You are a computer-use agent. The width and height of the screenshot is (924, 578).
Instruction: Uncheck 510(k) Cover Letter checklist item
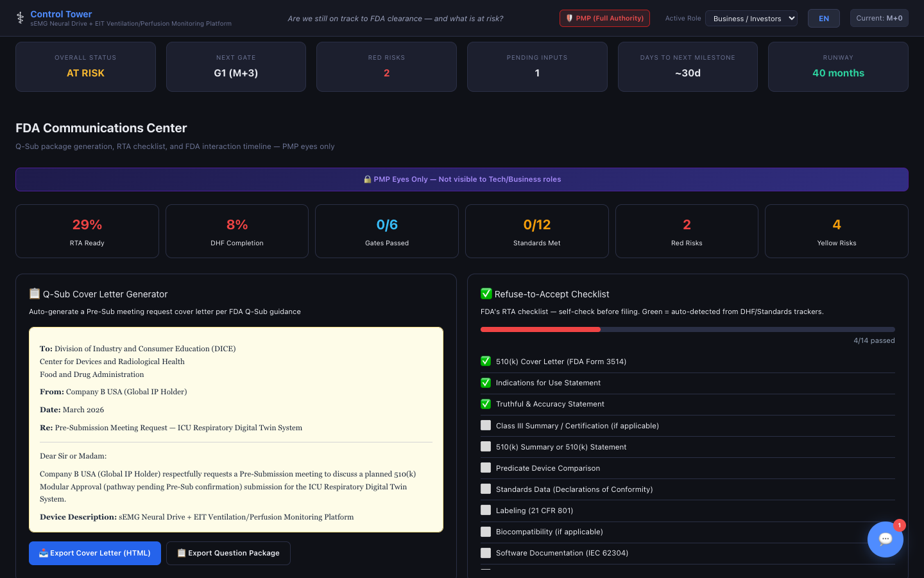click(x=486, y=362)
